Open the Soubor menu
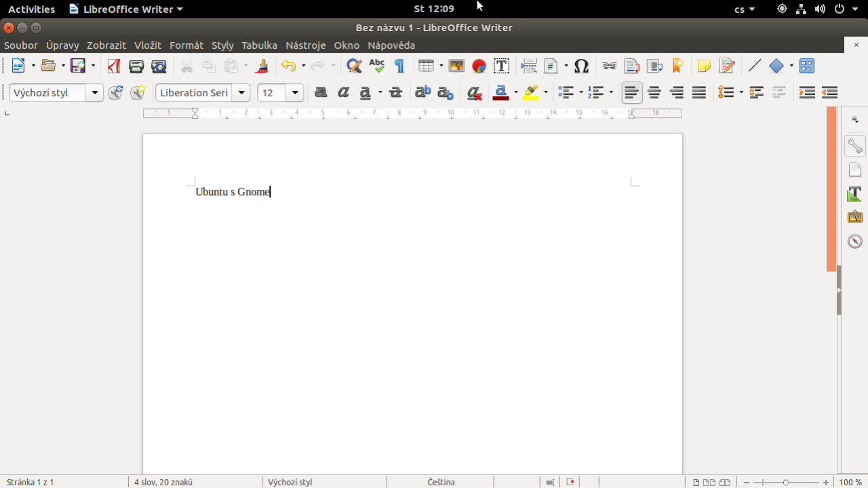Viewport: 868px width, 488px height. pyautogui.click(x=21, y=45)
